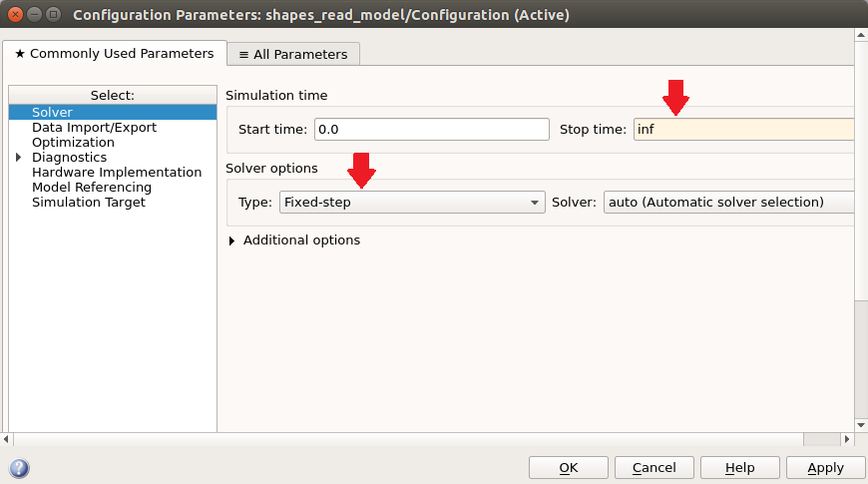Select Optimization category
This screenshot has width=868, height=484.
73,143
